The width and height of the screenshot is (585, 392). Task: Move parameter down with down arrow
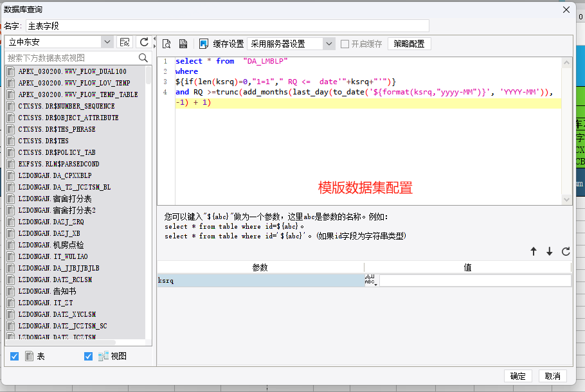click(549, 251)
